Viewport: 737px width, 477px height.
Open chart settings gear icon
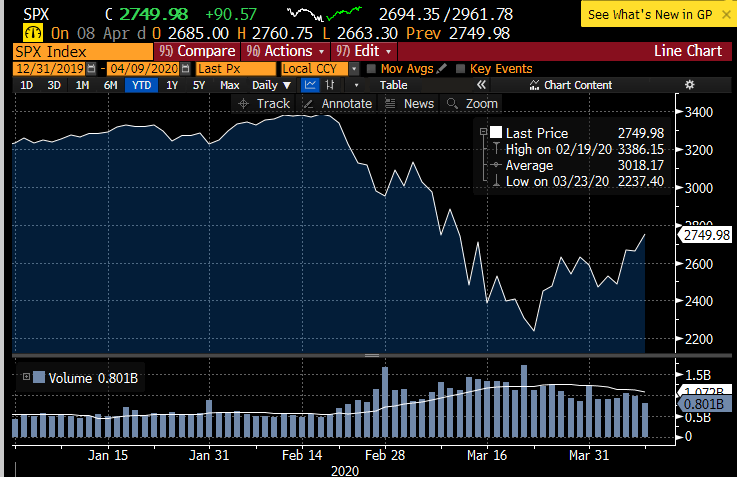point(689,85)
